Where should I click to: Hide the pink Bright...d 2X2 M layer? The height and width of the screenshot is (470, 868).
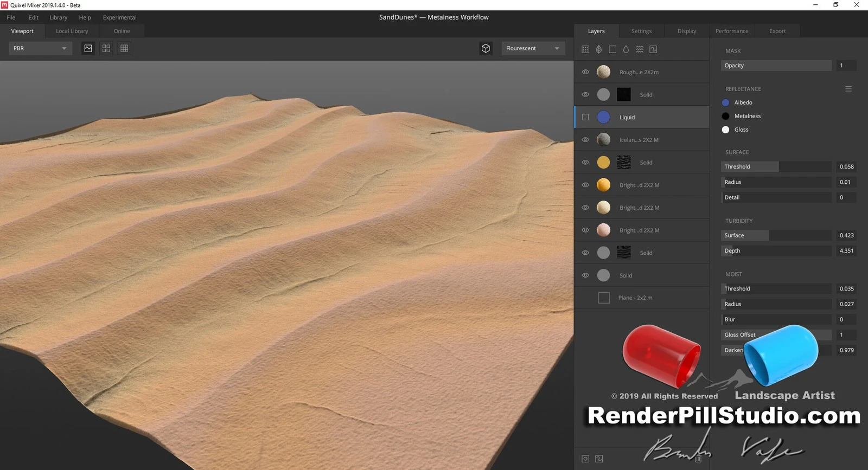coord(585,230)
